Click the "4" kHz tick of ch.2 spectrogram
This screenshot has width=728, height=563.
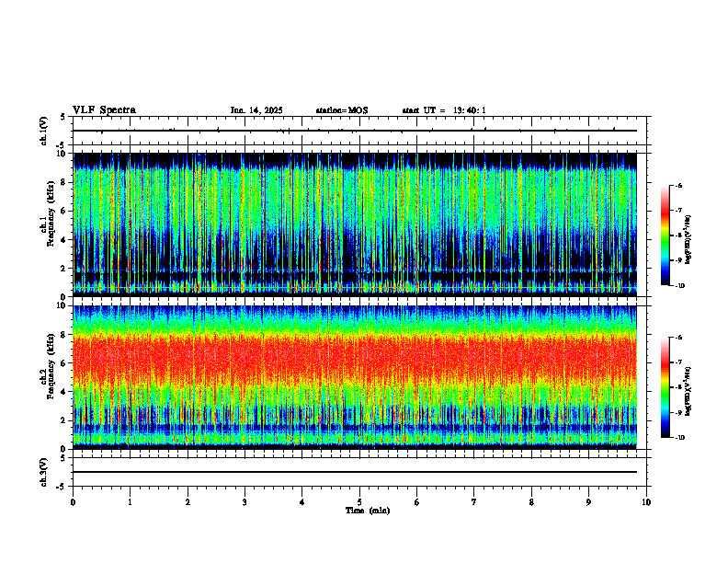(x=64, y=392)
